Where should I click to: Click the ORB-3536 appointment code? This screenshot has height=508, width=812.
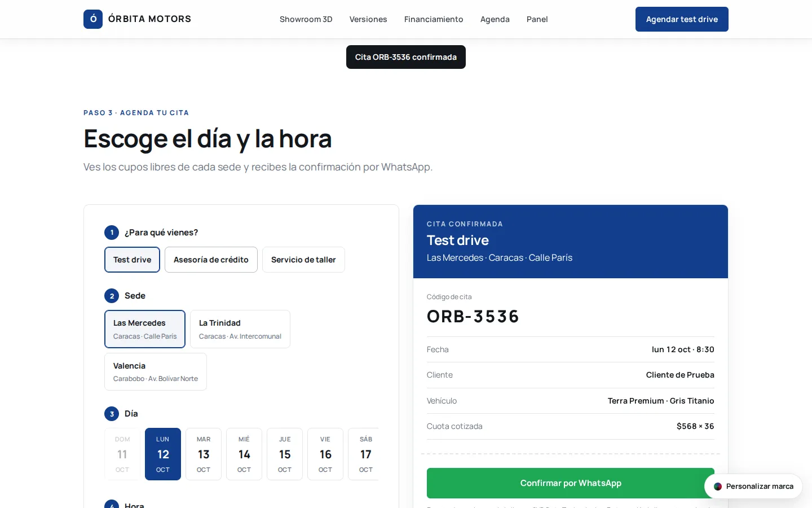(473, 317)
